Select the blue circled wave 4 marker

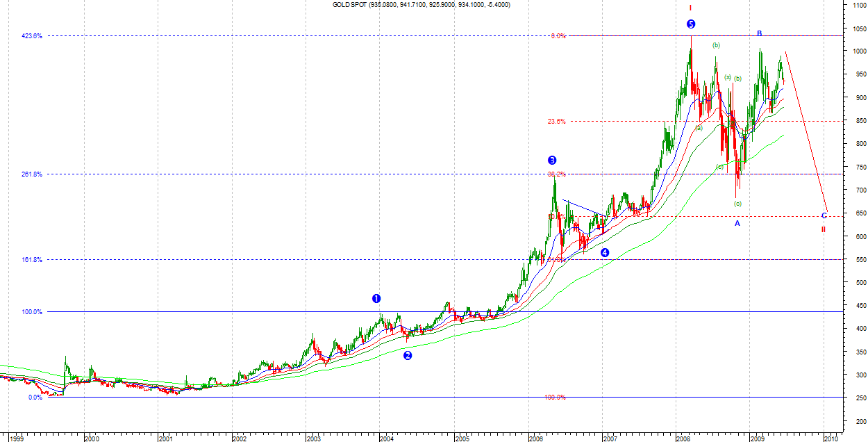605,253
